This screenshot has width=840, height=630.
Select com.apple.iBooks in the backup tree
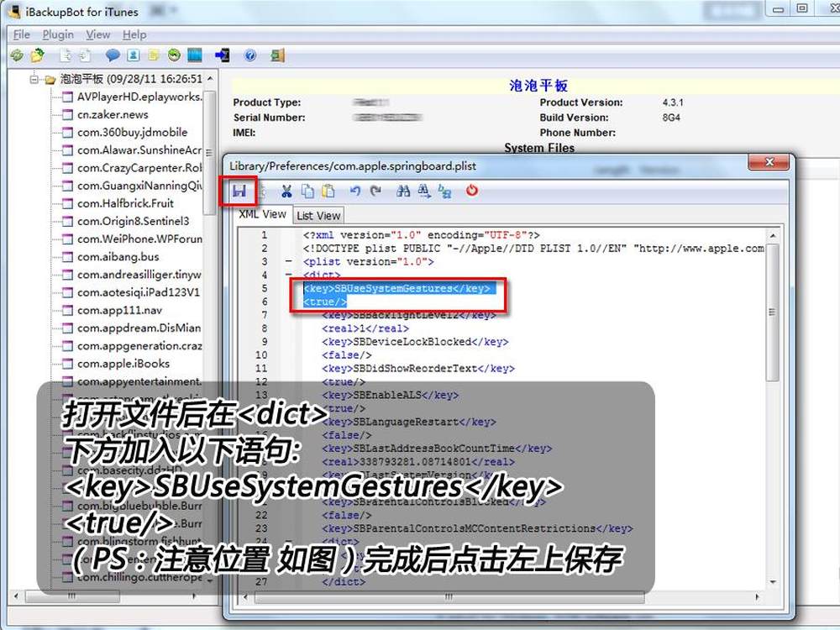point(123,364)
